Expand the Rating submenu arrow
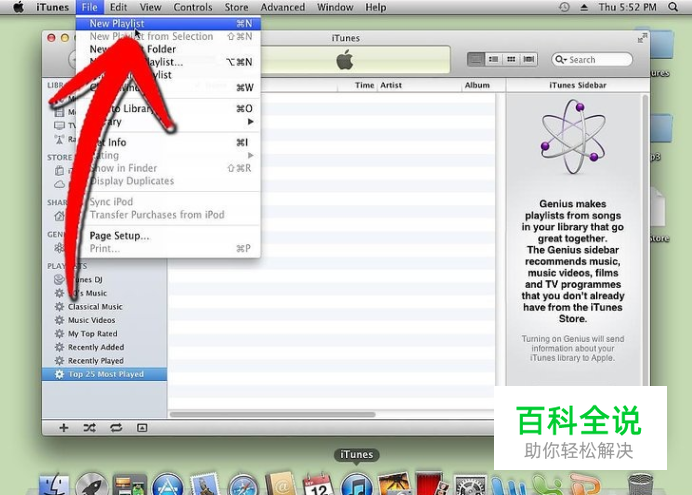The image size is (692, 495). pos(251,155)
